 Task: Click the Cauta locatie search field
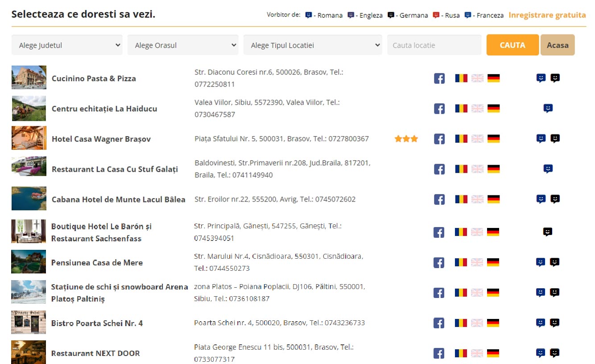click(x=434, y=45)
